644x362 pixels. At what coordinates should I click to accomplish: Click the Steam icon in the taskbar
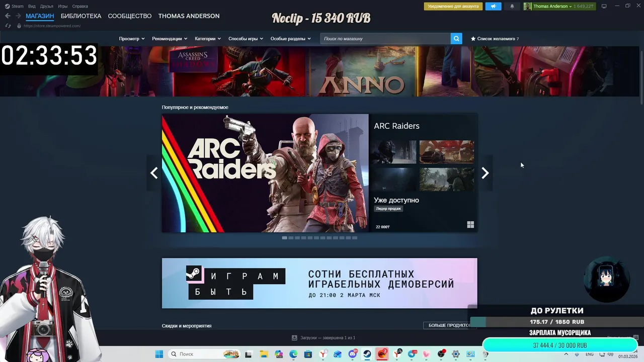pyautogui.click(x=367, y=354)
